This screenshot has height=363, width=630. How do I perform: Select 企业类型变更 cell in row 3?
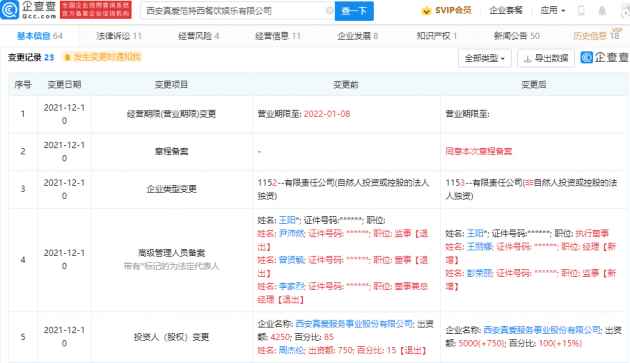[x=172, y=189]
